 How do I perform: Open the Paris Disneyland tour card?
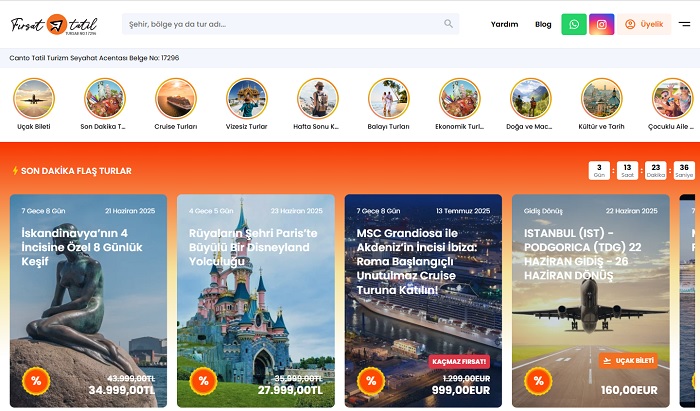[256, 301]
